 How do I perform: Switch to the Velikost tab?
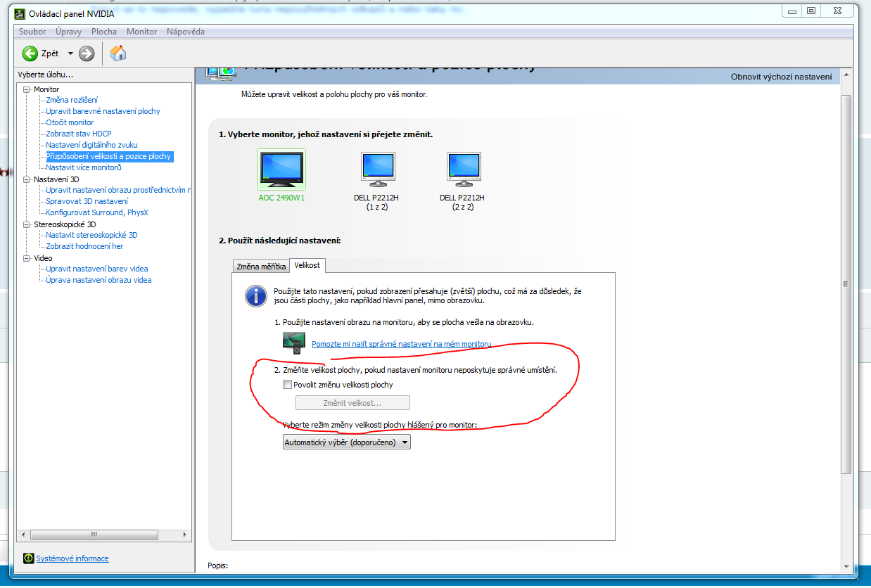(307, 265)
